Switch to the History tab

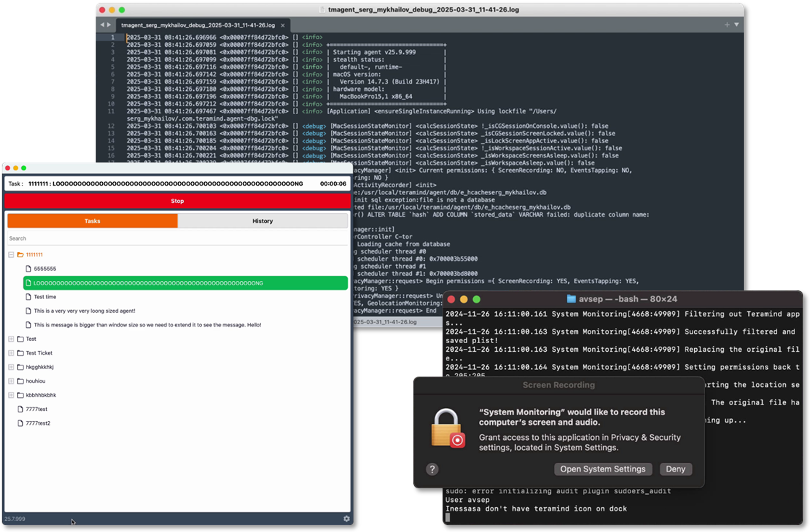coord(263,221)
